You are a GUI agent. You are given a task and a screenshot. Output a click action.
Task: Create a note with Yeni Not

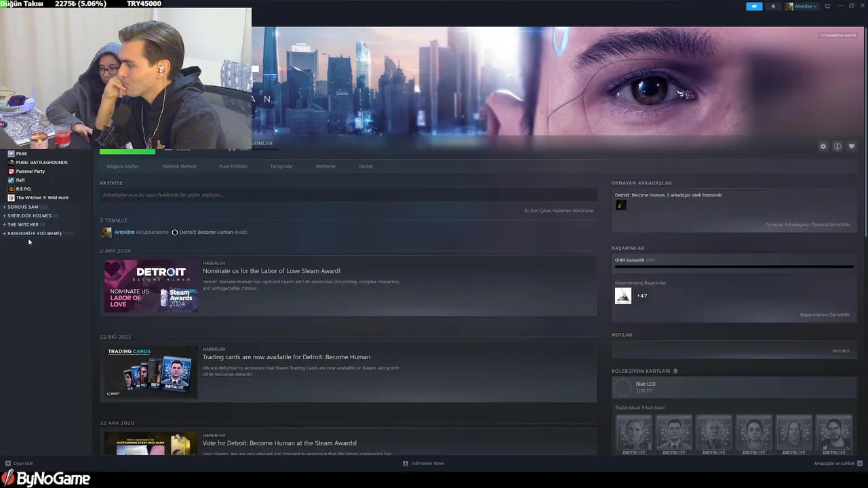(x=841, y=351)
